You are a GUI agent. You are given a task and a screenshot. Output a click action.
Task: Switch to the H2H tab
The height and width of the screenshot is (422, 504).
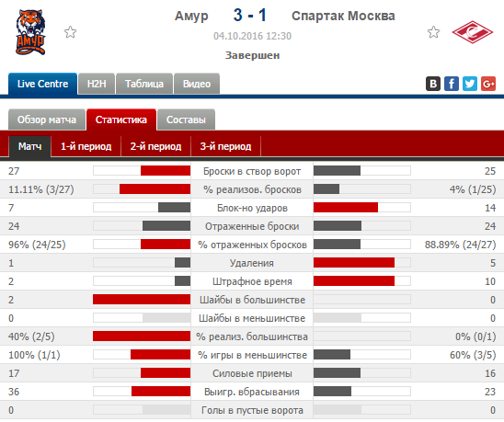point(97,84)
